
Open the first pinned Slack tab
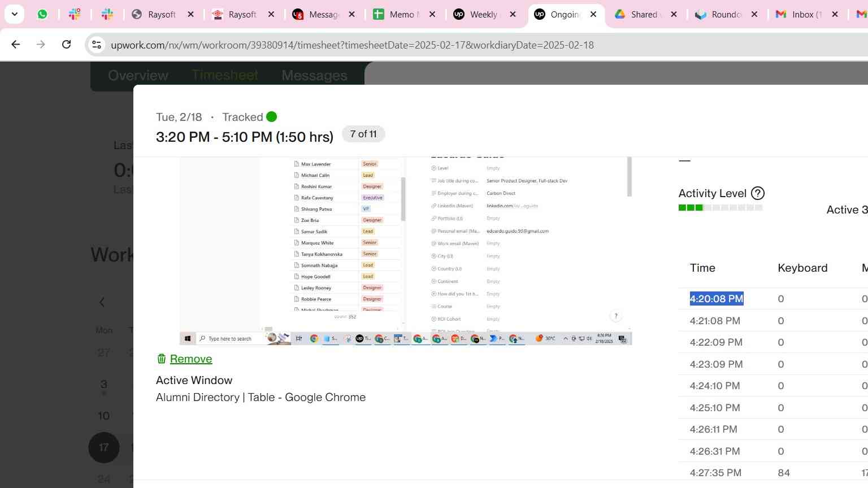(x=75, y=14)
